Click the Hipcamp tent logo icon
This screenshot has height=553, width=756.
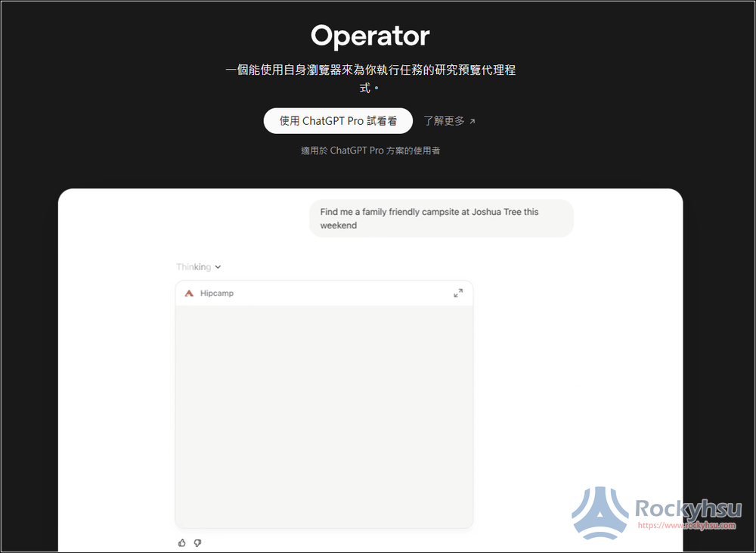pos(189,293)
